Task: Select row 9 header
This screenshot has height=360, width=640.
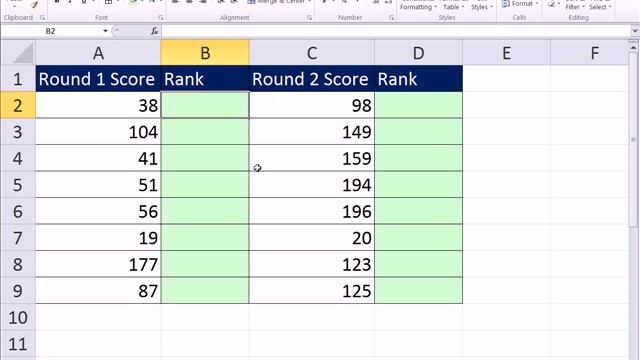Action: point(18,291)
